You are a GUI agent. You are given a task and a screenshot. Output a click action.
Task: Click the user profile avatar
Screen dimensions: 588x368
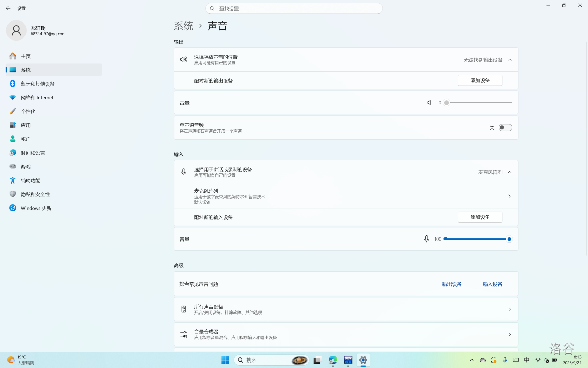tap(16, 30)
